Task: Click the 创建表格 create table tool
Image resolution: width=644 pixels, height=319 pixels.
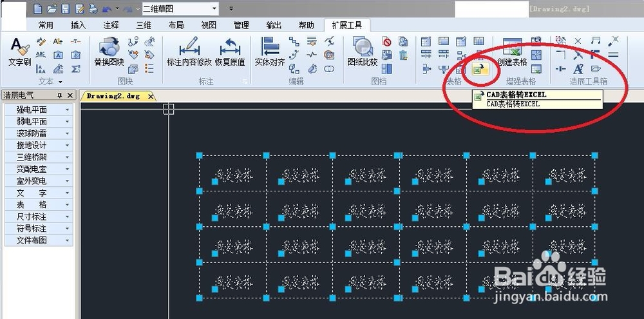Action: (x=512, y=52)
